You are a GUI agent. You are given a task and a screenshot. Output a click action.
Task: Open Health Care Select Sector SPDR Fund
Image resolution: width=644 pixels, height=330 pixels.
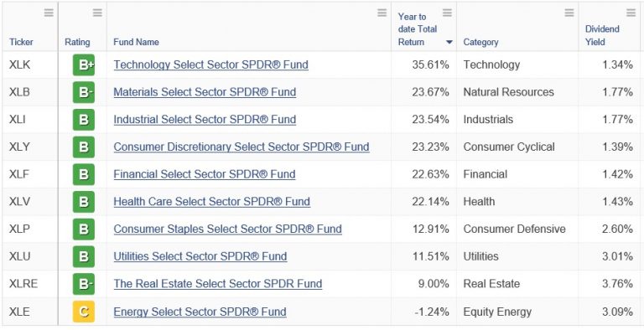pos(211,202)
